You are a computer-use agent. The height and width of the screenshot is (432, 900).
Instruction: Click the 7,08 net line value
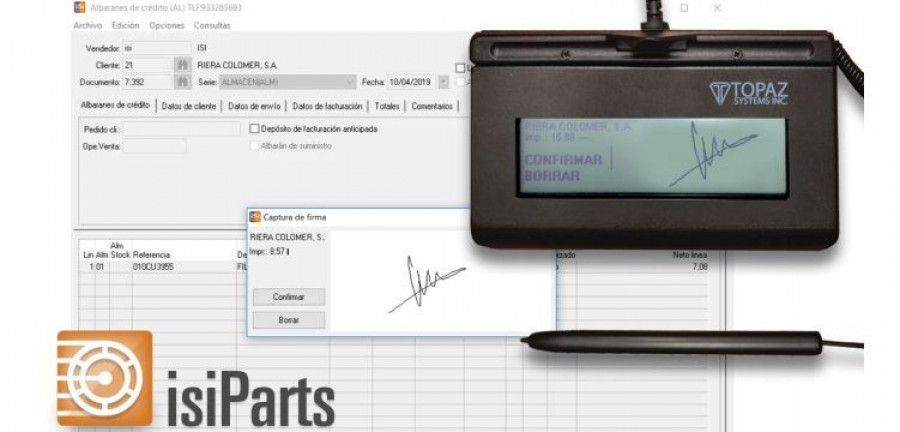click(x=700, y=267)
